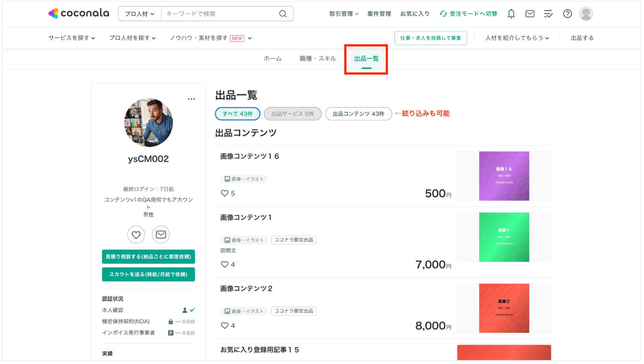Viewport: 644px width, 364px height.
Task: Select the ホーム tab
Action: coord(272,58)
